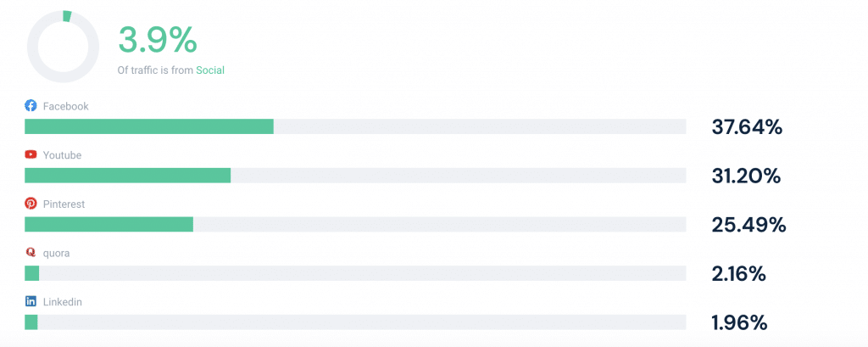Click the 25.49% Pinterest value
Screen dimensions: 868x347
pyautogui.click(x=748, y=225)
